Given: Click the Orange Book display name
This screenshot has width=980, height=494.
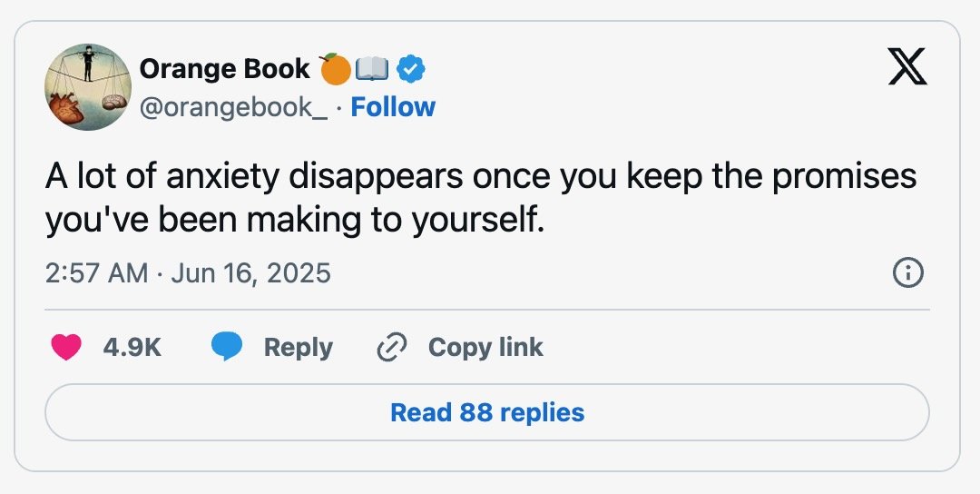Looking at the screenshot, I should coord(224,69).
